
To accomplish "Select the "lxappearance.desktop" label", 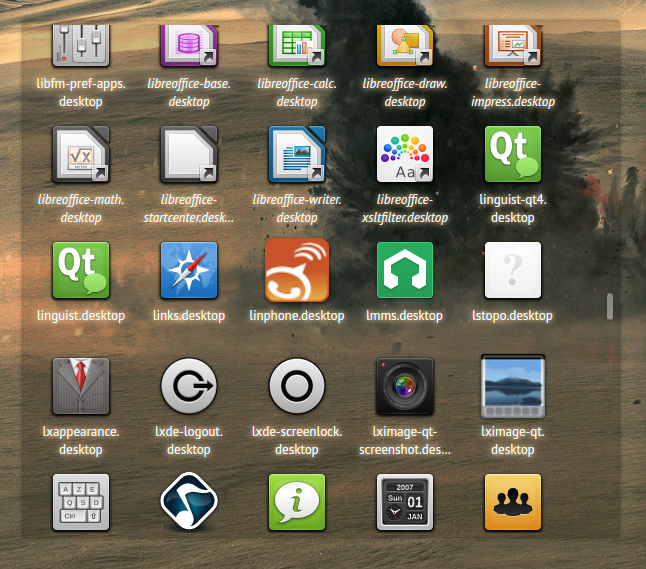I will 81,440.
